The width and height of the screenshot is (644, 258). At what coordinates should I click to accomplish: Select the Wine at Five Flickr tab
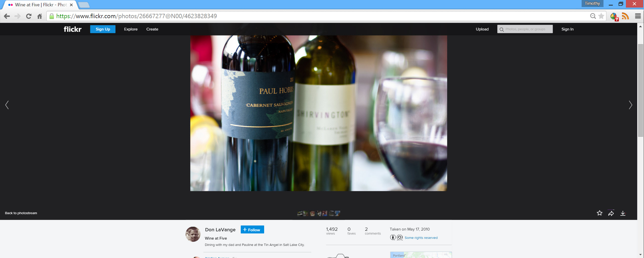click(40, 5)
